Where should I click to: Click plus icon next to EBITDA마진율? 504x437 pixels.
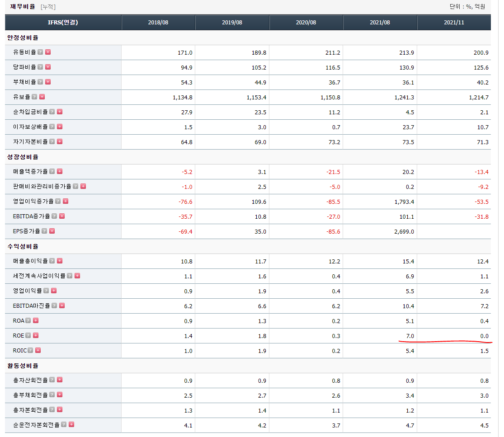click(x=62, y=305)
